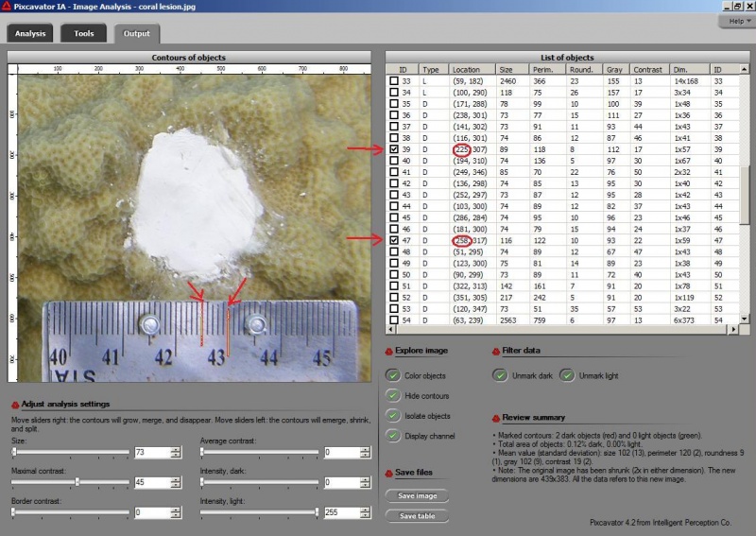
Task: Click the list scroll down arrow
Action: coord(745,319)
